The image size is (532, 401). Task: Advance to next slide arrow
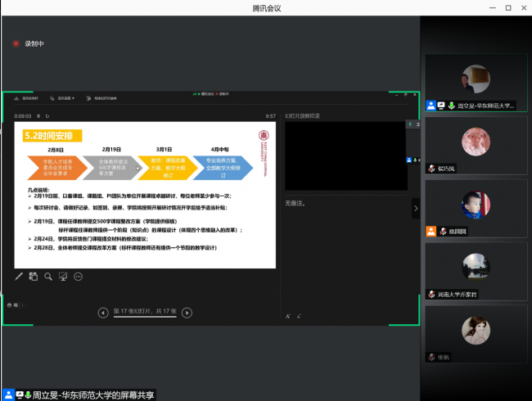click(x=187, y=312)
